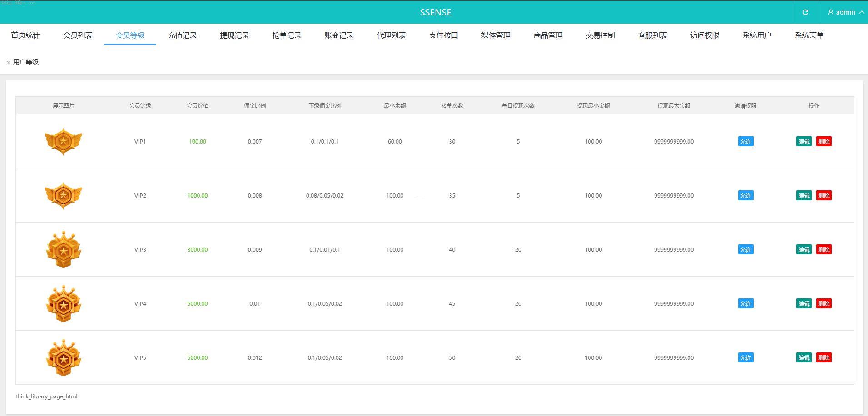Screen dimensions: 868x416
Task: Go to the 提现记录 tab
Action: pos(234,35)
